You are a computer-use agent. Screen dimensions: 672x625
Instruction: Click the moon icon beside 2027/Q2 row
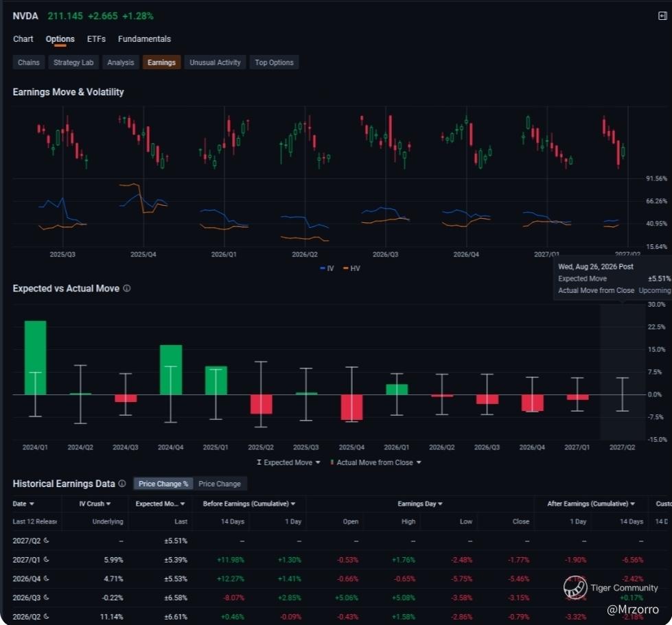click(x=46, y=540)
